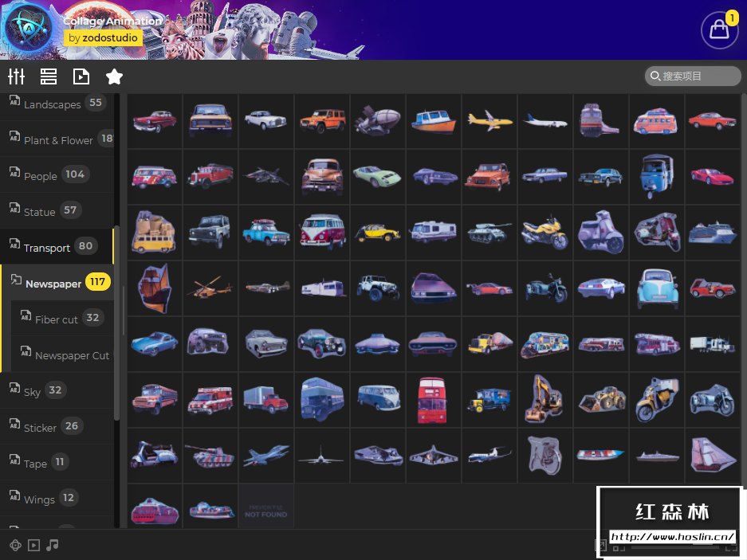The height and width of the screenshot is (560, 747).
Task: Select the blue scooter in bottom rows
Action: click(155, 455)
